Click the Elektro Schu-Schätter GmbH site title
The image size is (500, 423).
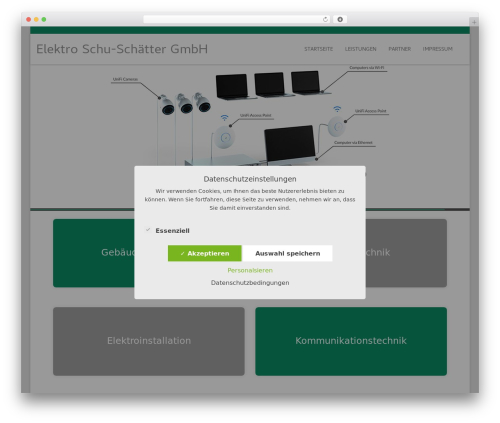coord(122,49)
